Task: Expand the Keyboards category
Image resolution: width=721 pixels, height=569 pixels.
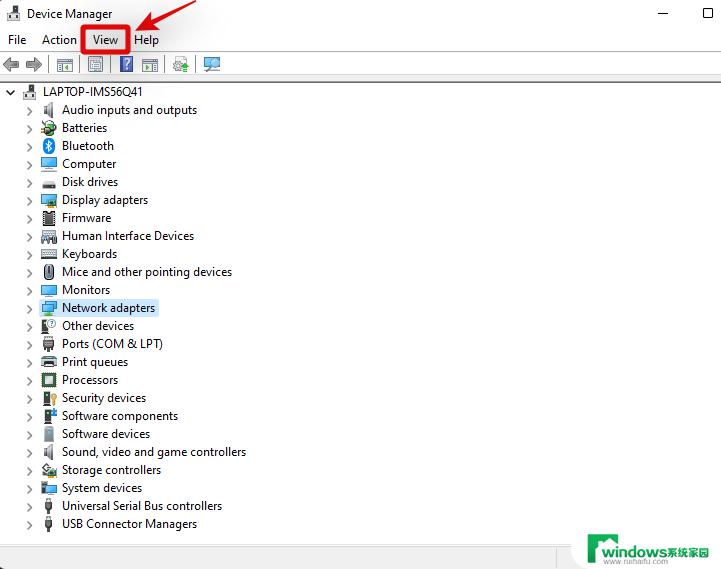Action: [x=29, y=255]
